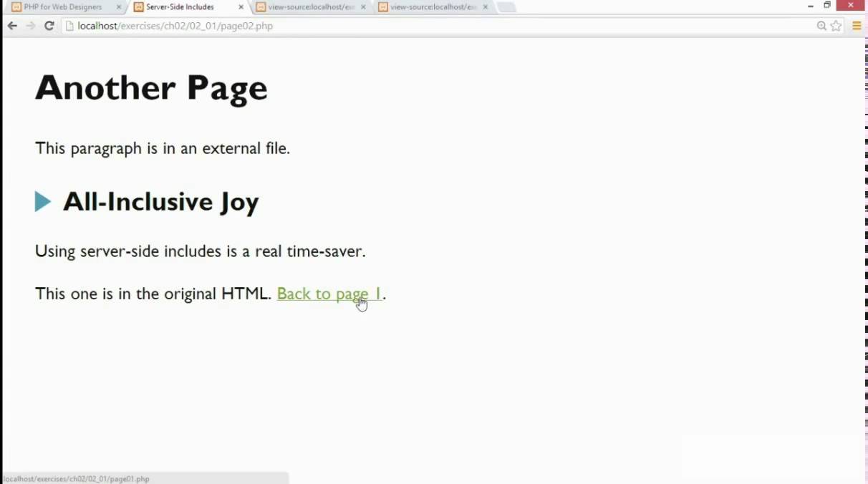The width and height of the screenshot is (868, 484).
Task: Go back to the previous page
Action: tap(12, 26)
